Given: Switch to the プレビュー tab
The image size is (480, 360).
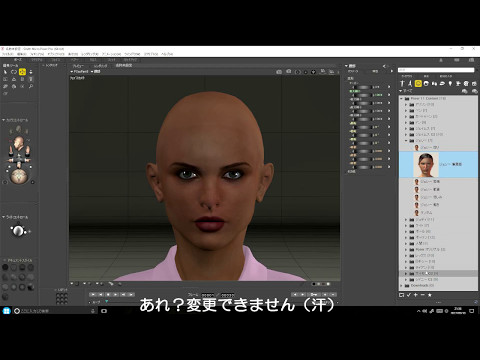Looking at the screenshot, I should 79,66.
